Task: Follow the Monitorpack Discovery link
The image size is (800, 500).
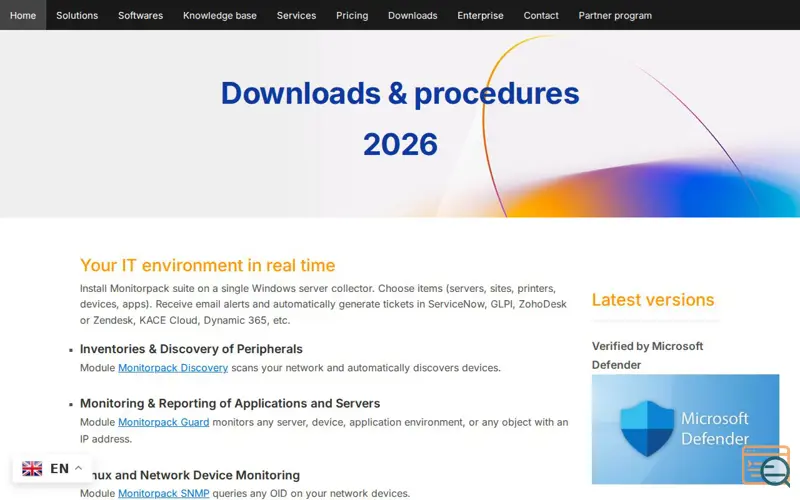Action: tap(173, 368)
